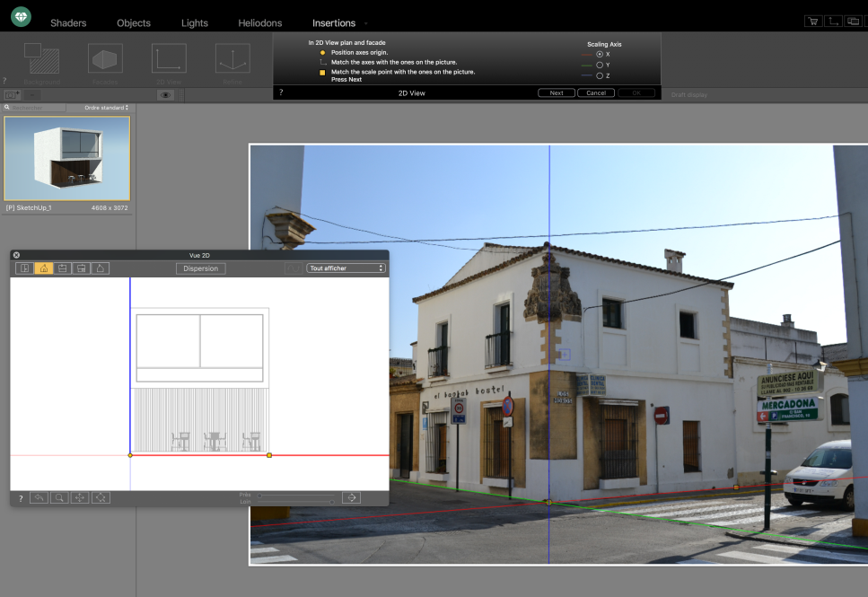Select the fifth elevation view icon in Vue 2D
868x597 pixels.
[101, 268]
